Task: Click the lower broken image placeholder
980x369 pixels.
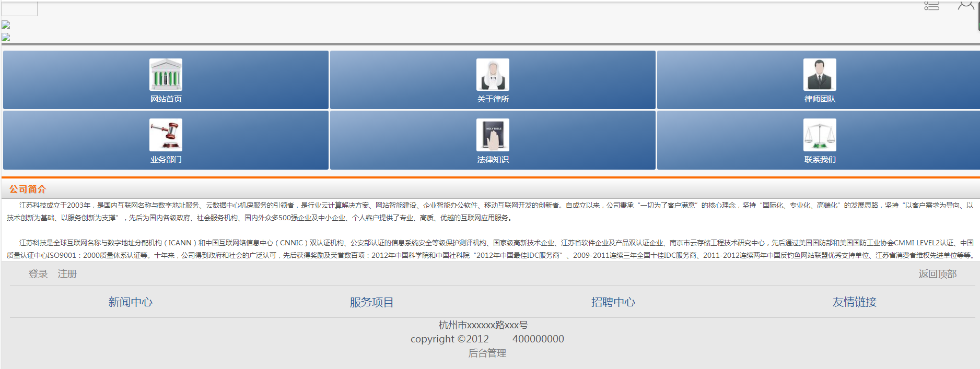Action: (6, 37)
